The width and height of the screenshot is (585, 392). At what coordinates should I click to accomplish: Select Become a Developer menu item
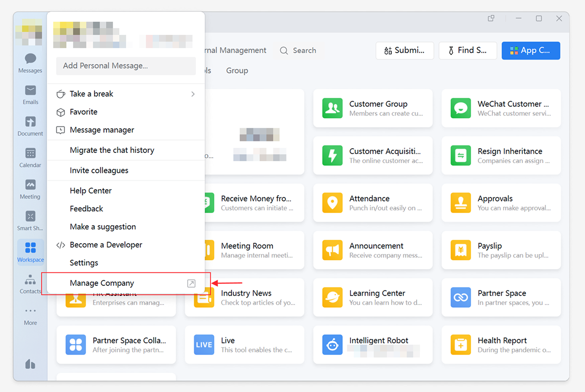click(126, 245)
